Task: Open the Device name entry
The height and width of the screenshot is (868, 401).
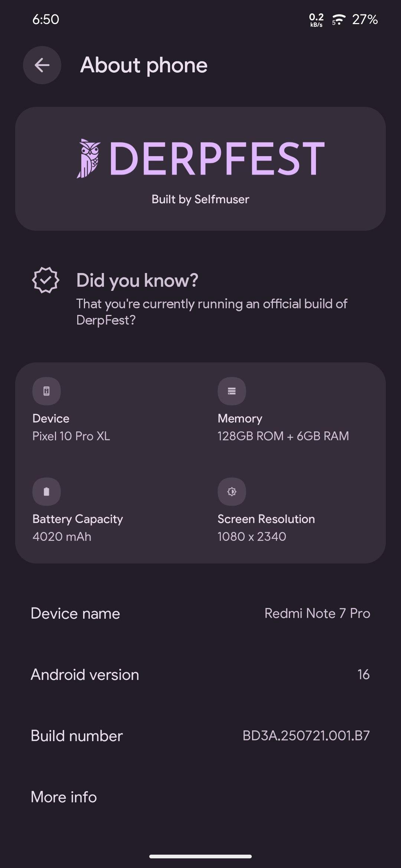Action: [200, 614]
